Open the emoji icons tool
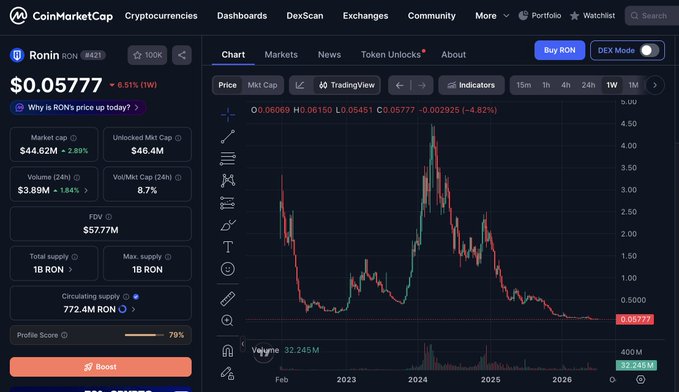Screen dimensions: 679x392 (228, 269)
